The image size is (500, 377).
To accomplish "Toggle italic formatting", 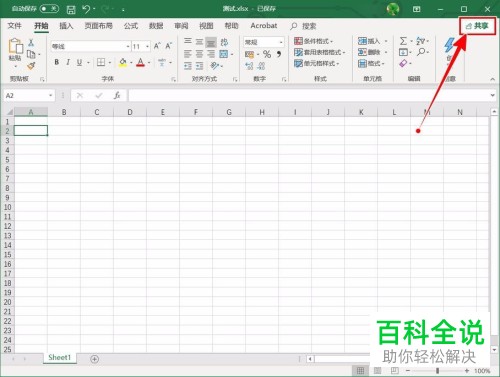I will coord(68,62).
